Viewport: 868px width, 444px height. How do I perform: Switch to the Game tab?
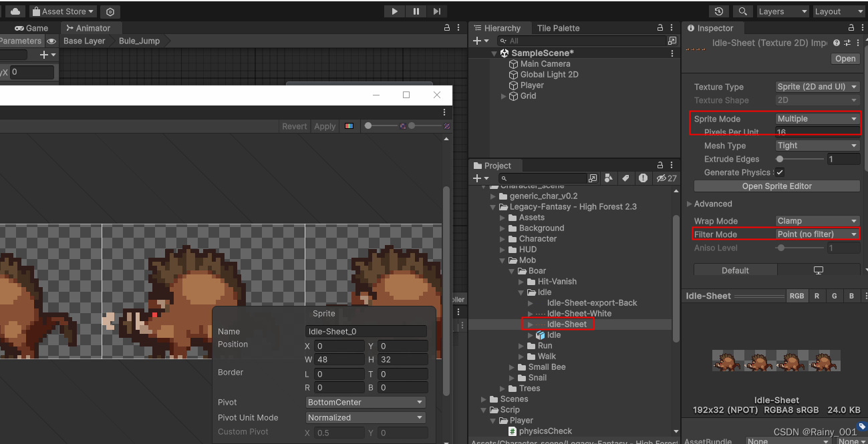point(31,28)
